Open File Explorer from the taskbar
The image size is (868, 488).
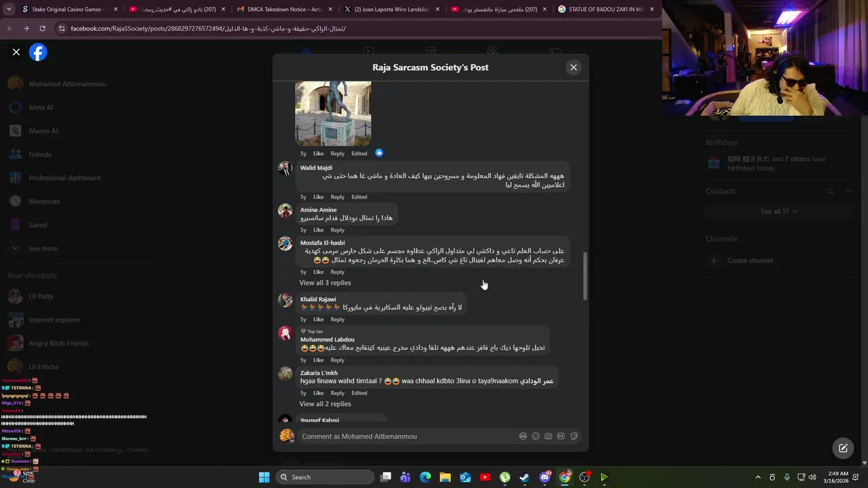445,477
